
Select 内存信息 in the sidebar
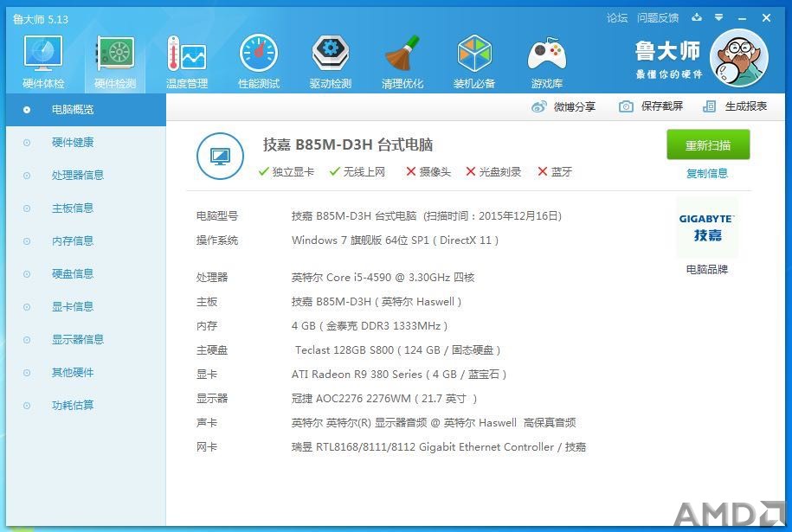pos(86,240)
